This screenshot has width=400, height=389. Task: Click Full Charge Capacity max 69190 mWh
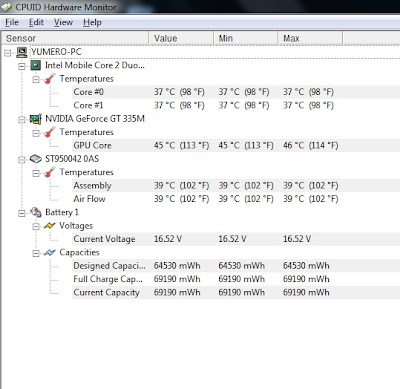(x=306, y=279)
